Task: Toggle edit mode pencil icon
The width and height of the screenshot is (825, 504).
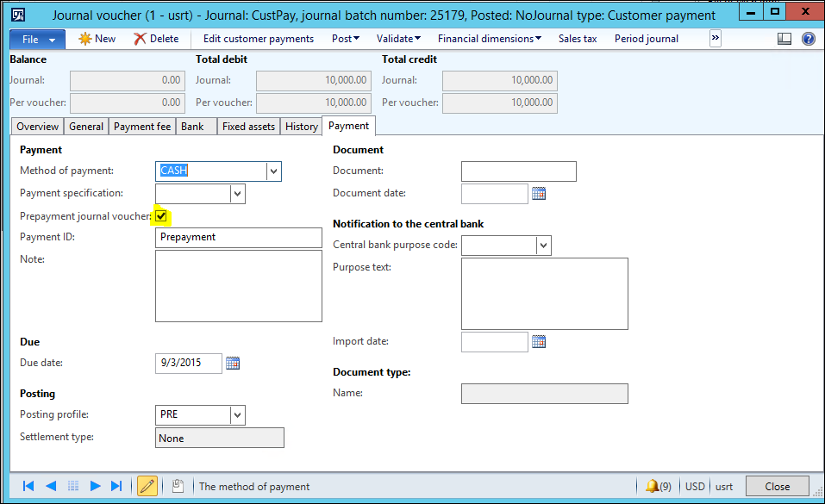Action: coord(147,486)
